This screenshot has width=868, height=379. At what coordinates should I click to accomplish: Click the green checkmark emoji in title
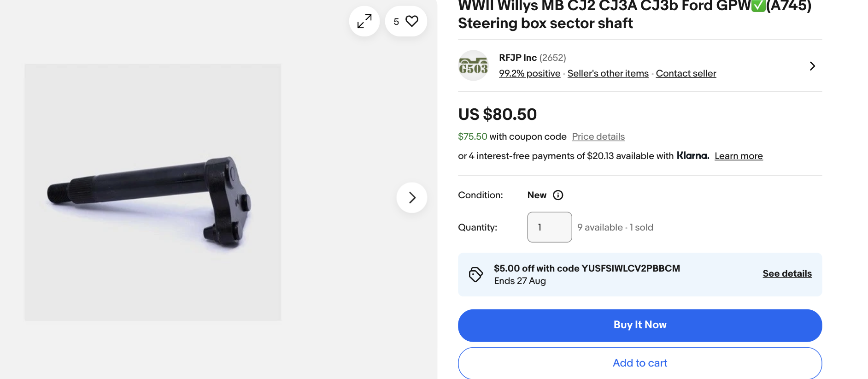(758, 6)
